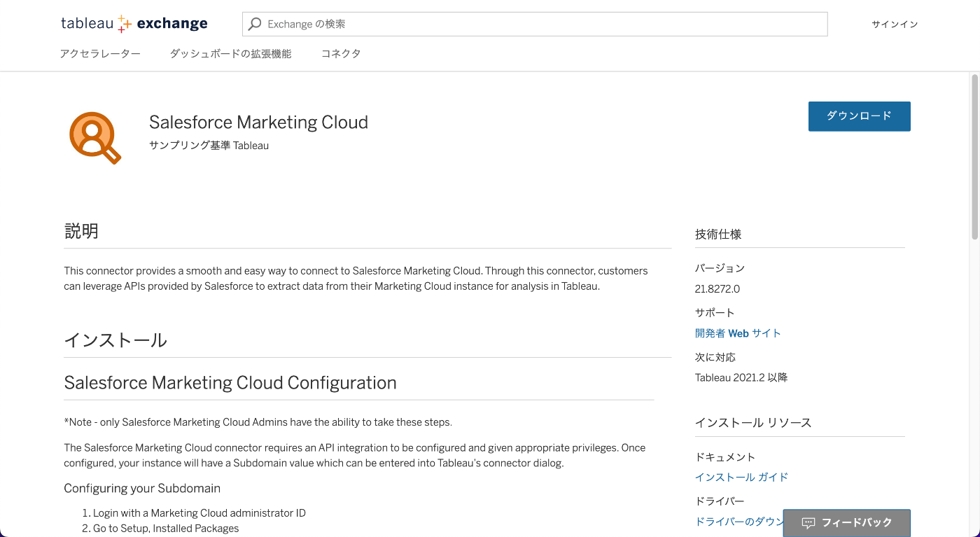Click the ドキュメント label

(x=724, y=457)
